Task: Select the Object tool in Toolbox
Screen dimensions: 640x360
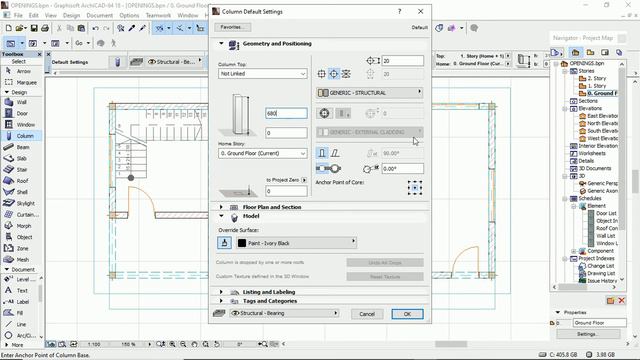Action: [21, 237]
